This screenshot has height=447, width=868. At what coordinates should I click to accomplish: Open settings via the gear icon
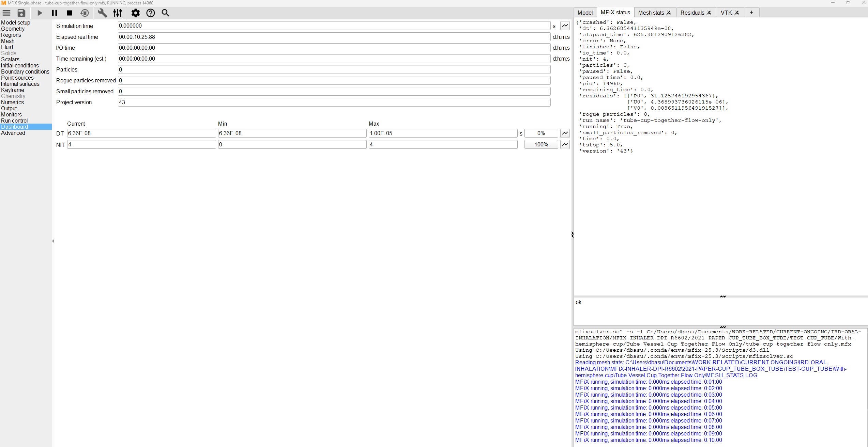point(136,13)
